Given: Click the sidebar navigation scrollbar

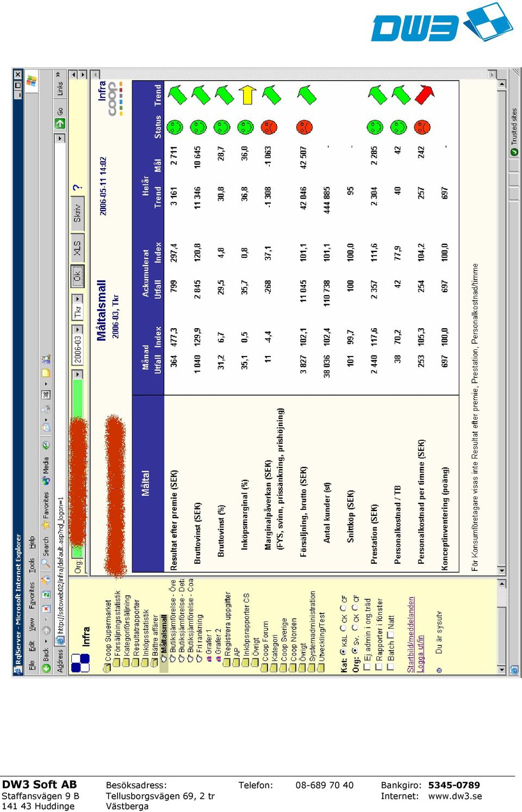Looking at the screenshot, I should pyautogui.click(x=501, y=627).
